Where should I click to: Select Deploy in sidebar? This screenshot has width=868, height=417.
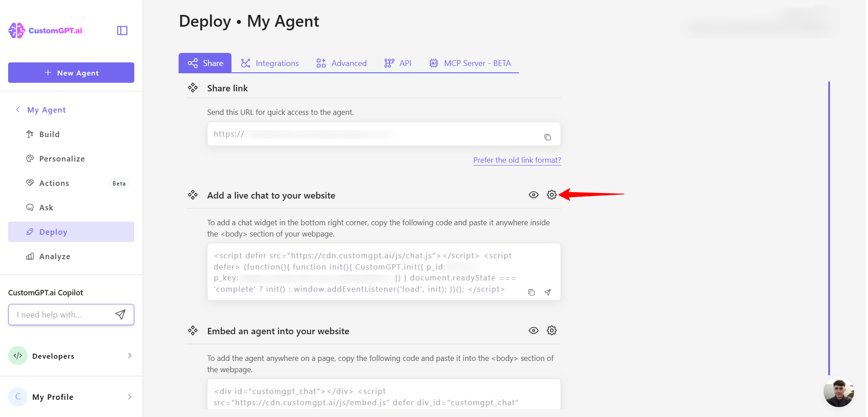(x=71, y=232)
